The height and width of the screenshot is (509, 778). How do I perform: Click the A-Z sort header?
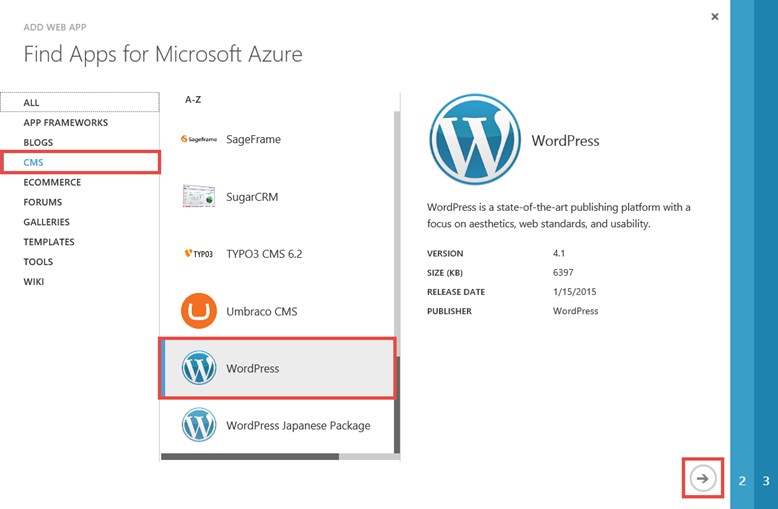tap(193, 100)
